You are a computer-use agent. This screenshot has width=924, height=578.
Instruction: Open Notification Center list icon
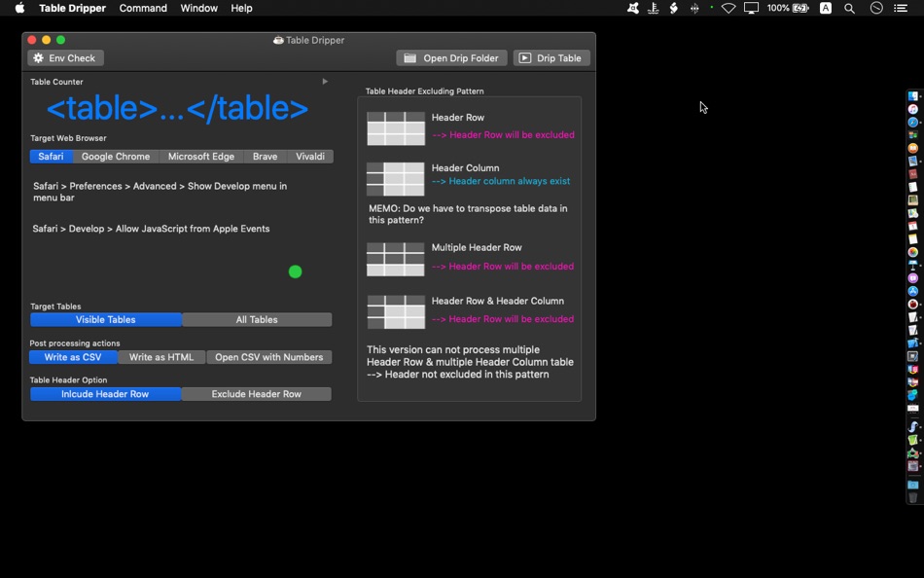tap(901, 8)
